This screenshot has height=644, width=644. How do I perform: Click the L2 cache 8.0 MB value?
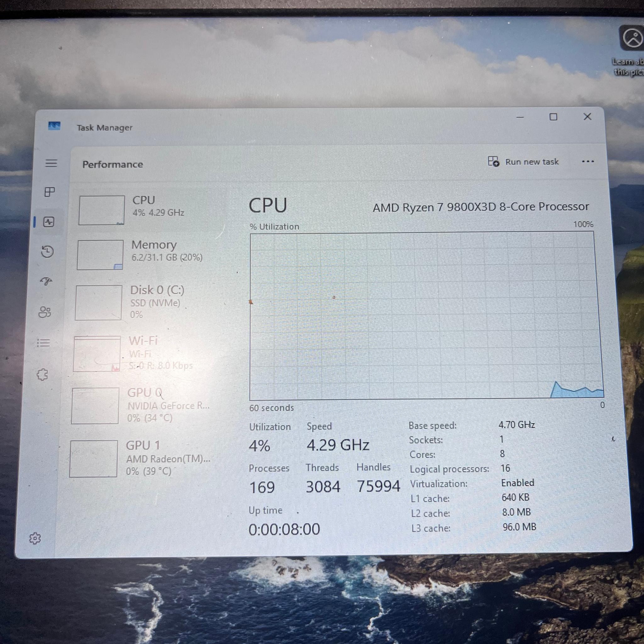point(516,512)
